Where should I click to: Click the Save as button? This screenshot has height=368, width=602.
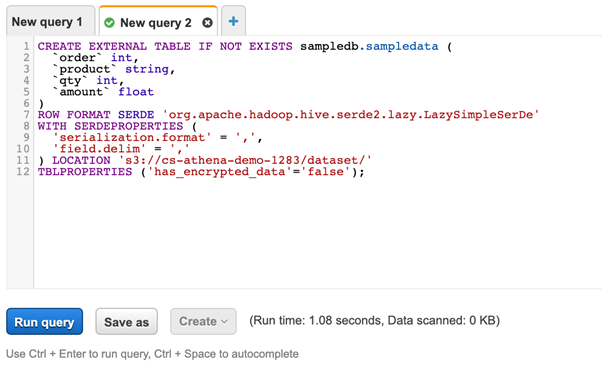(126, 322)
